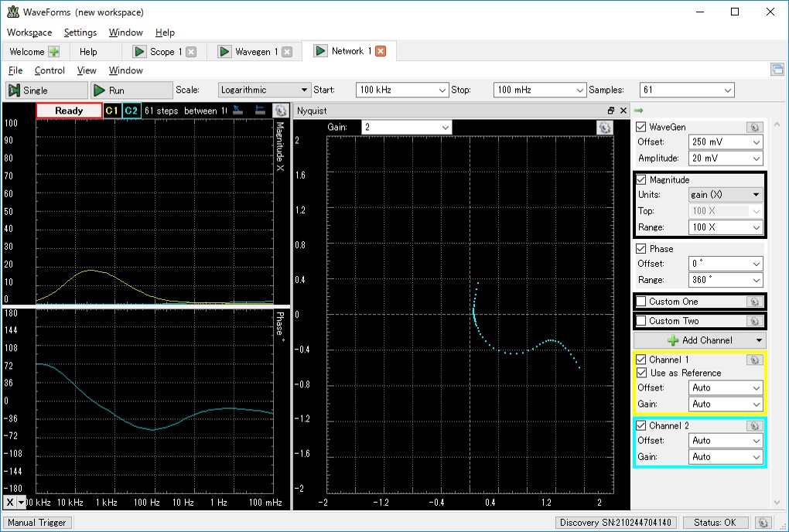Screen dimensions: 789x532
Task: Undock the Nyquist panel
Action: tap(611, 111)
